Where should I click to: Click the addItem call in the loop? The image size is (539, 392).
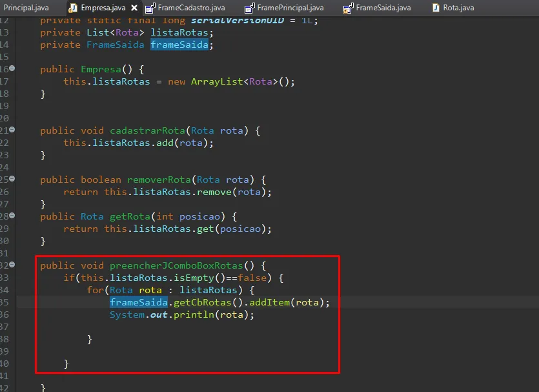tap(269, 303)
